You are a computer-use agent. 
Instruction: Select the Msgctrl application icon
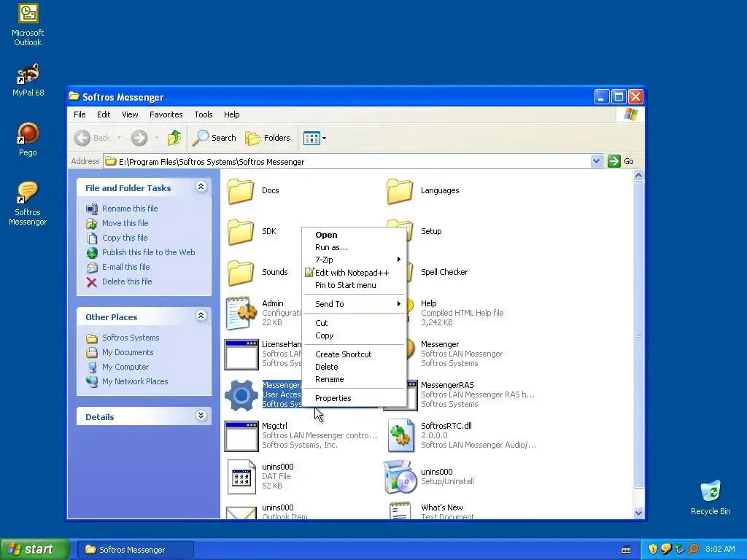coord(241,436)
